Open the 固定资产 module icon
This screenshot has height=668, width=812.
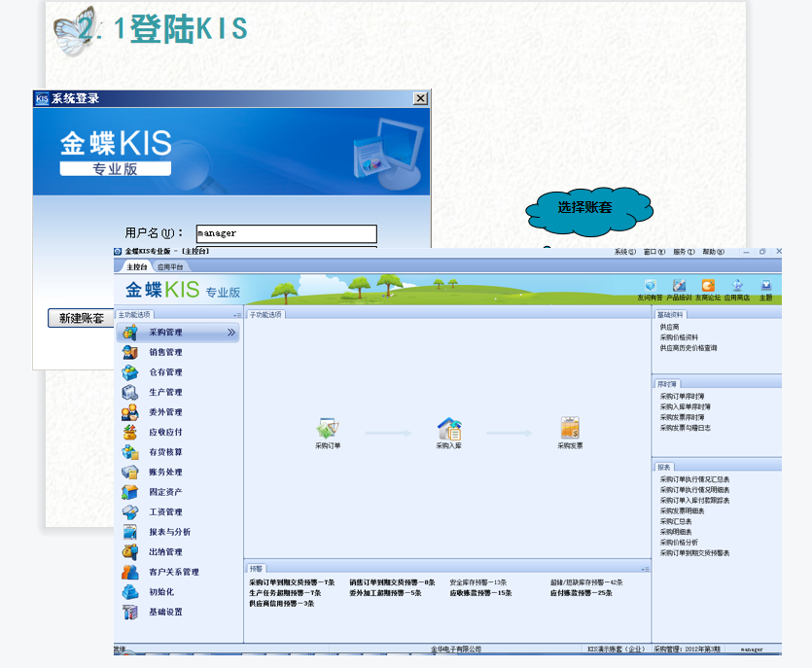click(x=129, y=493)
